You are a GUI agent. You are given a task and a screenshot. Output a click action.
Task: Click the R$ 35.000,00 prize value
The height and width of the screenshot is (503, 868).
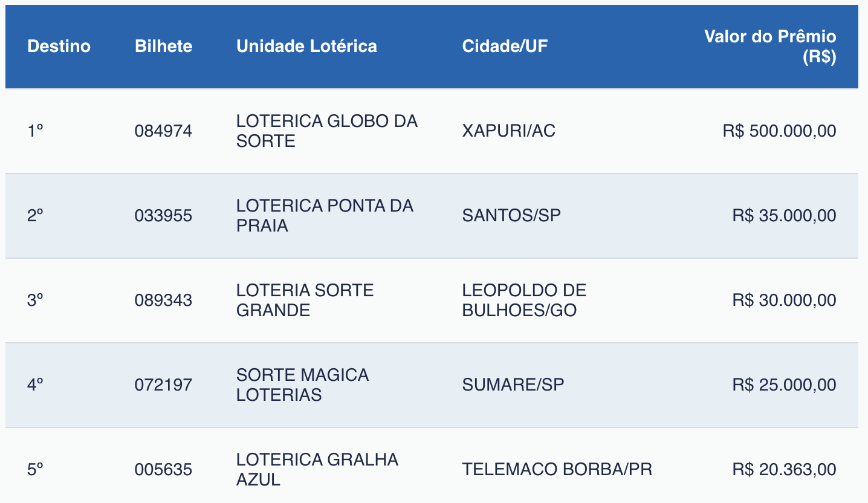tap(784, 216)
